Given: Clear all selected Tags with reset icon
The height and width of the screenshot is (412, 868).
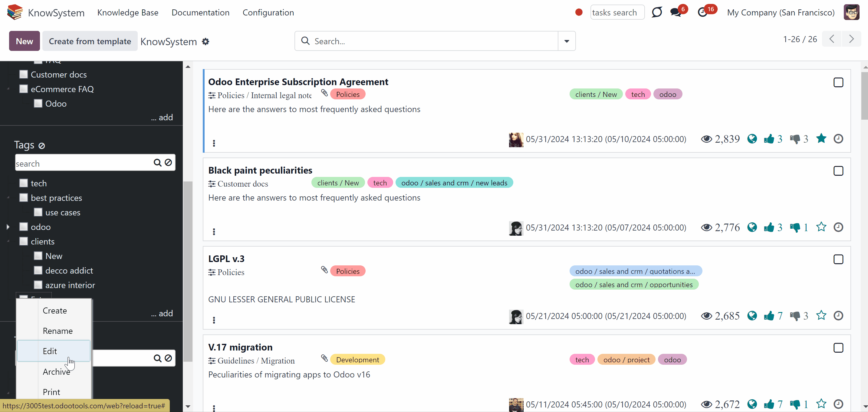Looking at the screenshot, I should coord(42,146).
